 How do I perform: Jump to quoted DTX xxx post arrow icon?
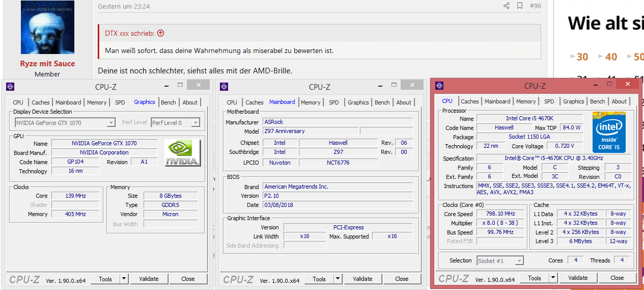pyautogui.click(x=160, y=33)
